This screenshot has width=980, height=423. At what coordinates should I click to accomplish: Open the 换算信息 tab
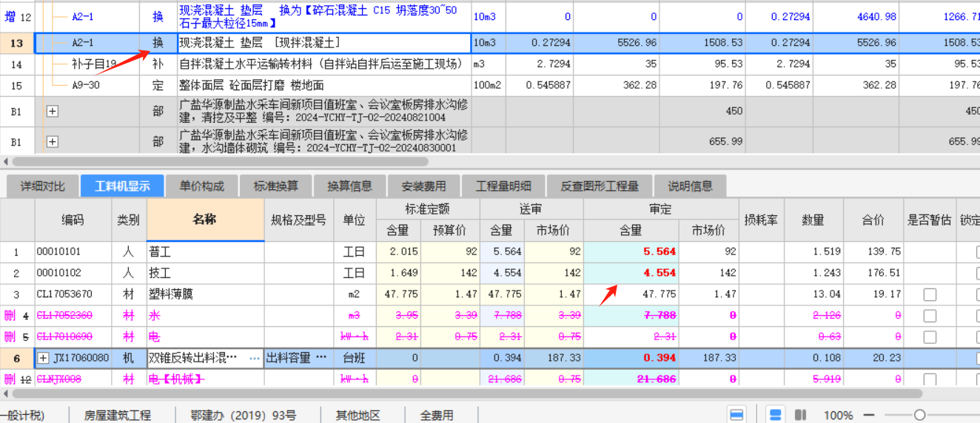click(349, 186)
